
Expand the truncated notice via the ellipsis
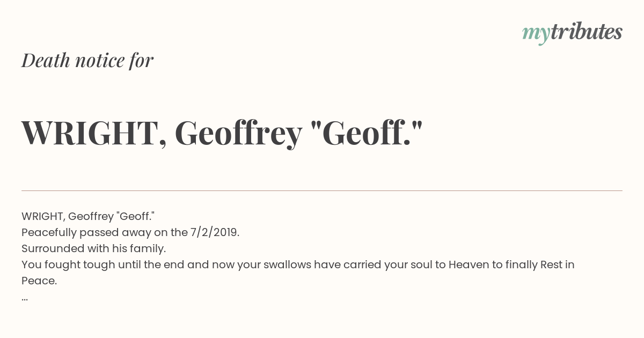[x=25, y=298]
